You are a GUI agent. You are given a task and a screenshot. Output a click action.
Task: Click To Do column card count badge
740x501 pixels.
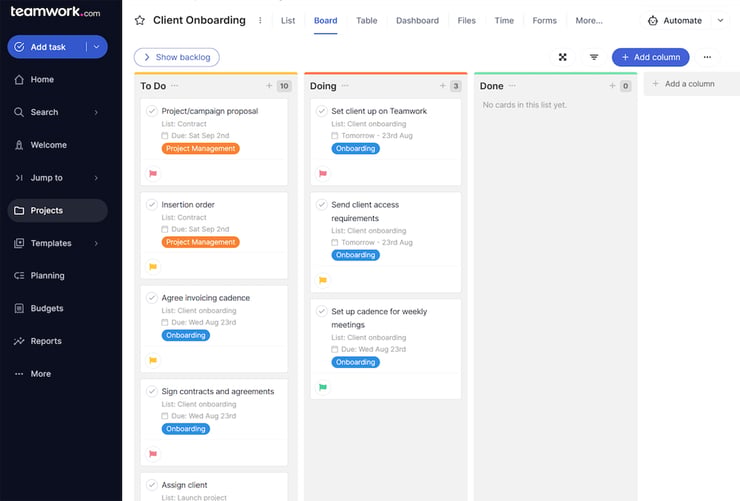coord(284,86)
